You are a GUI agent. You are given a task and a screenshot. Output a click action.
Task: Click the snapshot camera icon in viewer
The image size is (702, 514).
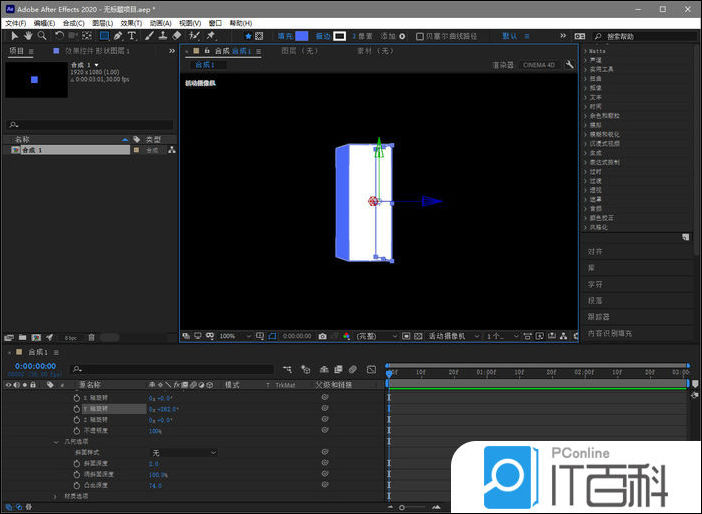click(322, 336)
